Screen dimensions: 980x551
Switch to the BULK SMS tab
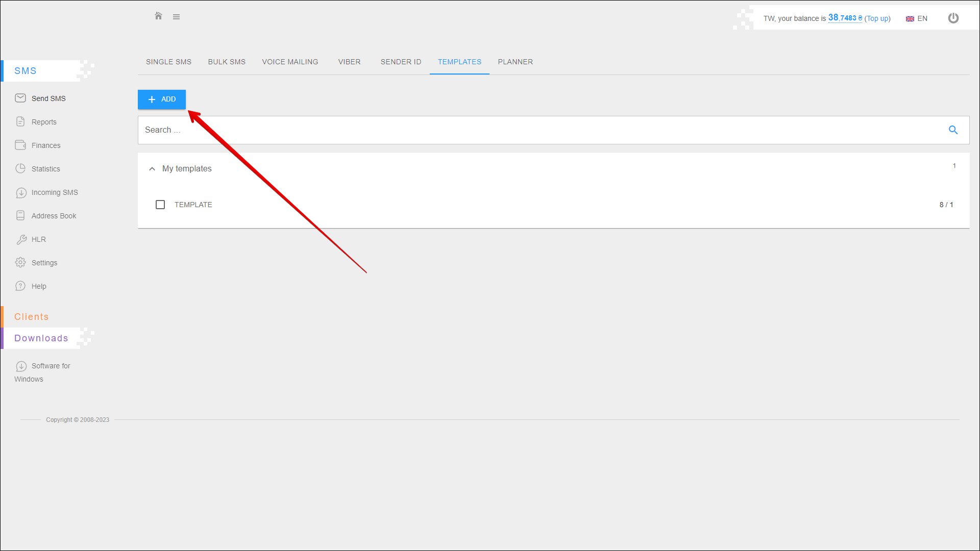coord(227,62)
